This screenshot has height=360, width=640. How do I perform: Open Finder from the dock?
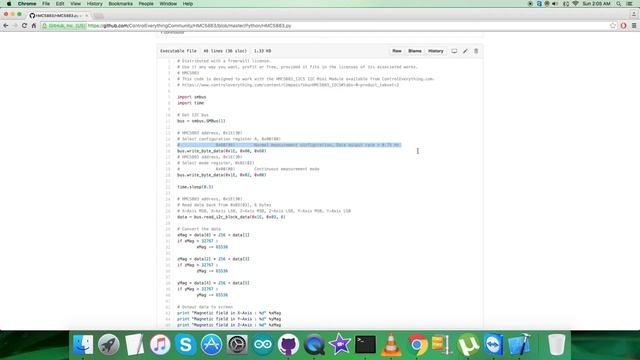[x=83, y=345]
